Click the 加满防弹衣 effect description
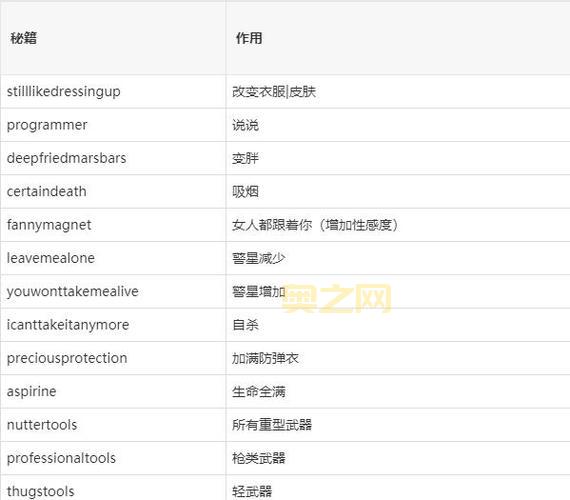The image size is (570, 500). 265,359
